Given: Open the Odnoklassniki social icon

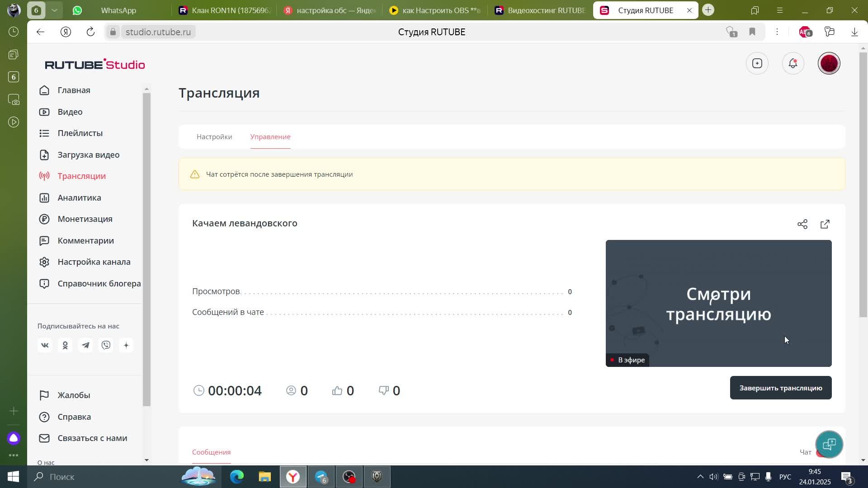Looking at the screenshot, I should [x=65, y=346].
